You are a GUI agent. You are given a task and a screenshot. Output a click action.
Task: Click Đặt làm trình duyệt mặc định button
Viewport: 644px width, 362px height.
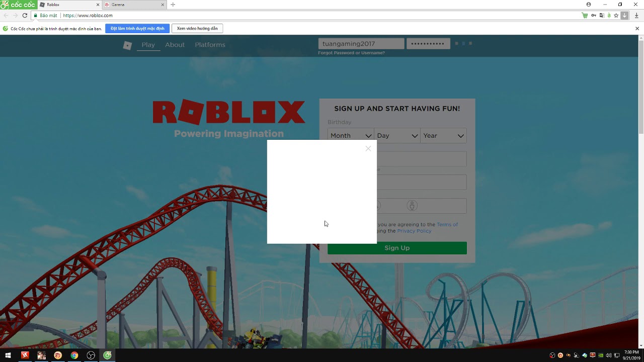click(137, 29)
